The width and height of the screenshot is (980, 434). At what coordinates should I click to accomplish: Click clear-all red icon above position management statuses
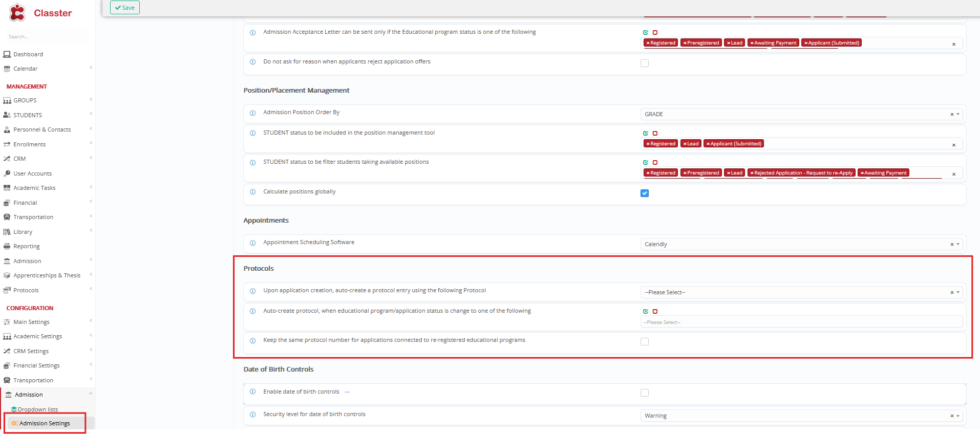pyautogui.click(x=655, y=133)
